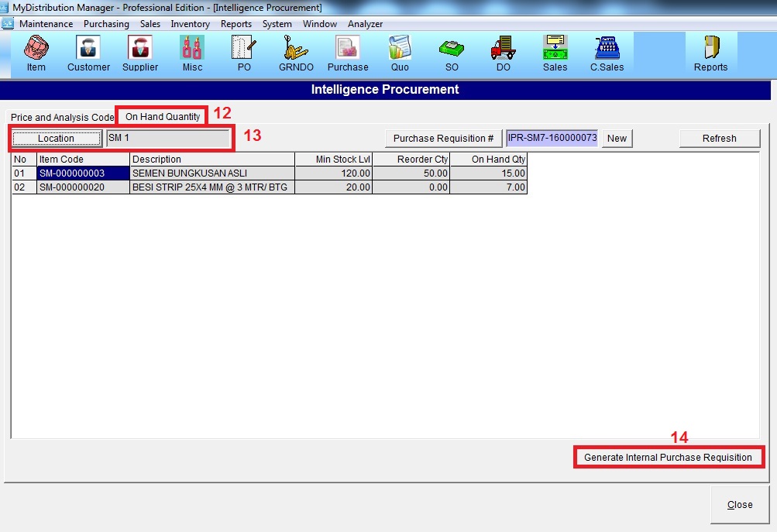777x532 pixels.
Task: Click the Customer toolbar icon
Action: [x=88, y=53]
